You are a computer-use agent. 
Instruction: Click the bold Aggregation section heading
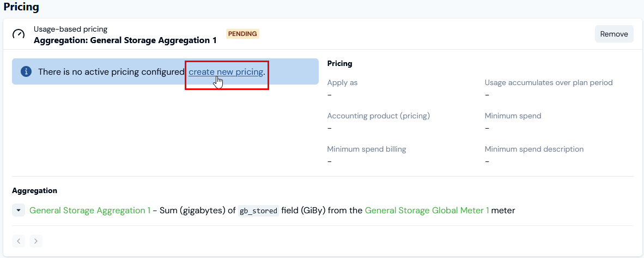pos(34,190)
